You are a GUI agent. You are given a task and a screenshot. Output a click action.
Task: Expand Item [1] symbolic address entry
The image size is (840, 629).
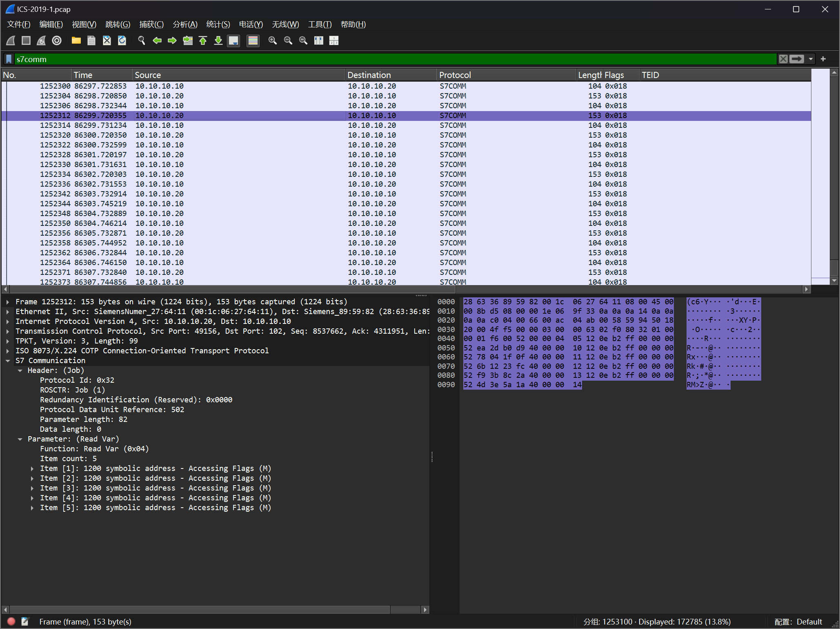pos(32,468)
